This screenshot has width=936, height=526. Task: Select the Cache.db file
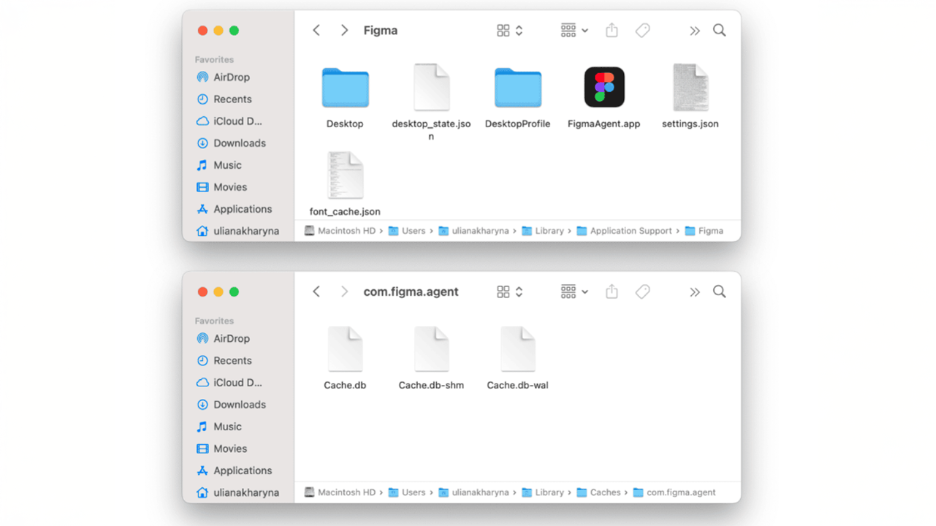(x=345, y=350)
